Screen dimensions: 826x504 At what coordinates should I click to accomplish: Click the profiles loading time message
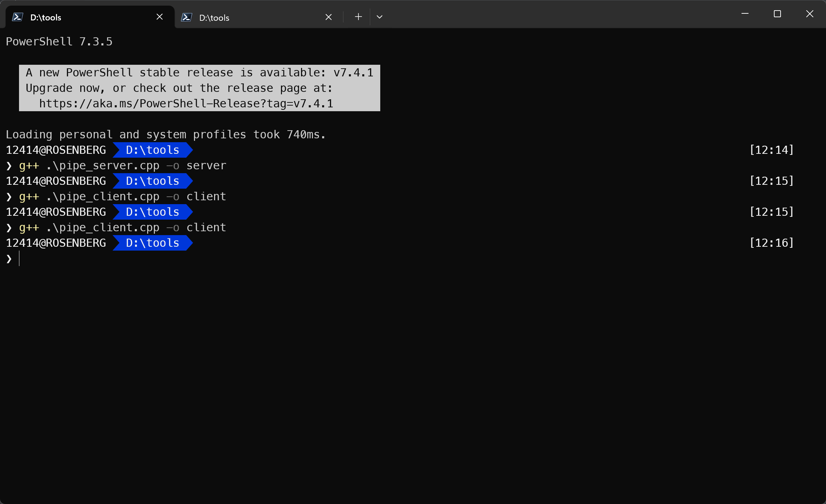pyautogui.click(x=165, y=134)
